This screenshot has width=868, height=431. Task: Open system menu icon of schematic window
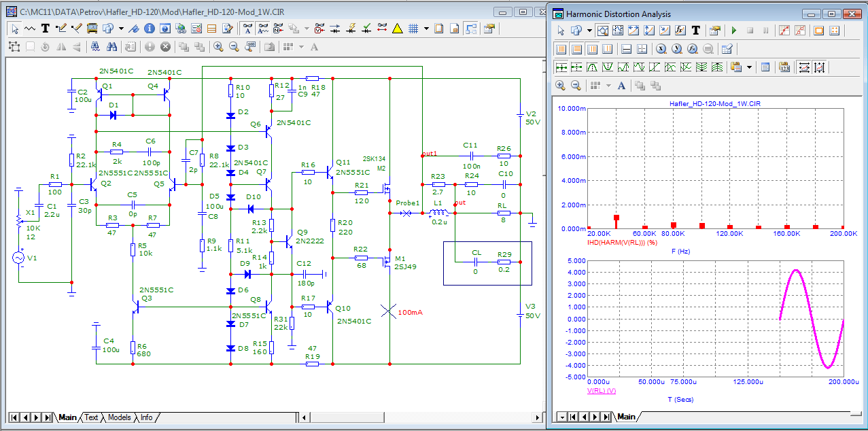click(x=11, y=12)
